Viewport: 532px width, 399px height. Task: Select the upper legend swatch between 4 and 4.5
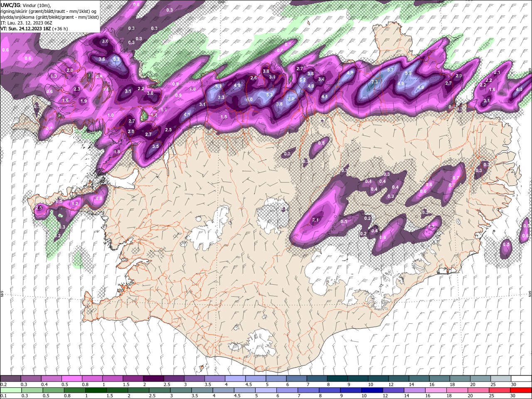[x=235, y=379]
